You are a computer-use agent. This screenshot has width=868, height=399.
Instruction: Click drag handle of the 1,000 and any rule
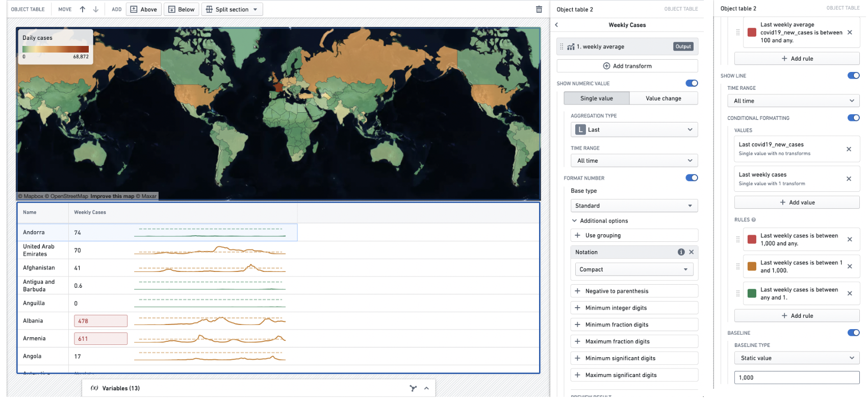tap(738, 239)
